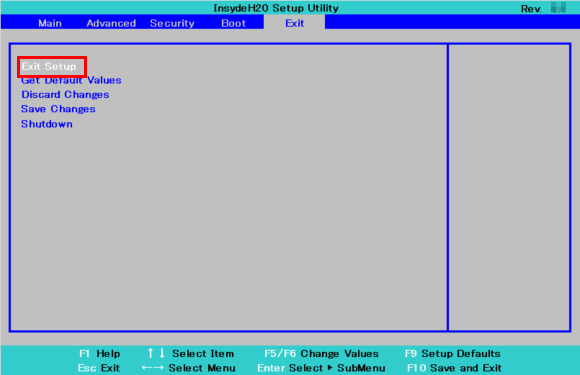
Task: Click the up/down arrows Select Item icon
Action: (x=156, y=353)
